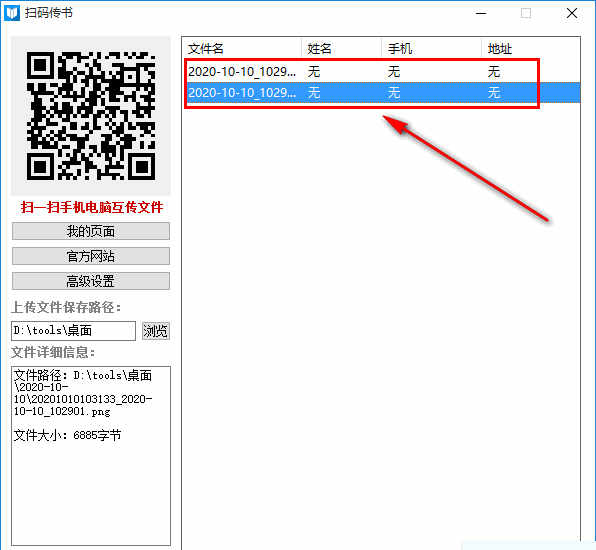Click the red 扫一扫手机电脑互传文件 label
Image resolution: width=596 pixels, height=550 pixels.
click(x=92, y=208)
